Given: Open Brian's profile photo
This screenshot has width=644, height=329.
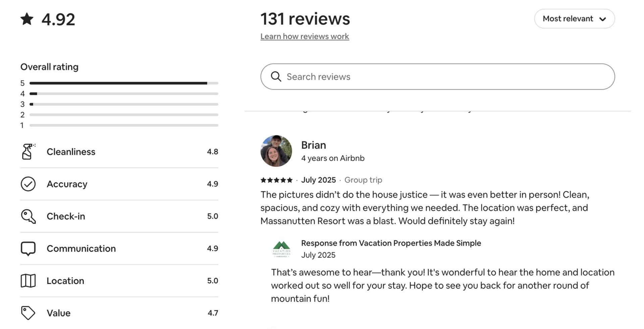Looking at the screenshot, I should click(276, 151).
